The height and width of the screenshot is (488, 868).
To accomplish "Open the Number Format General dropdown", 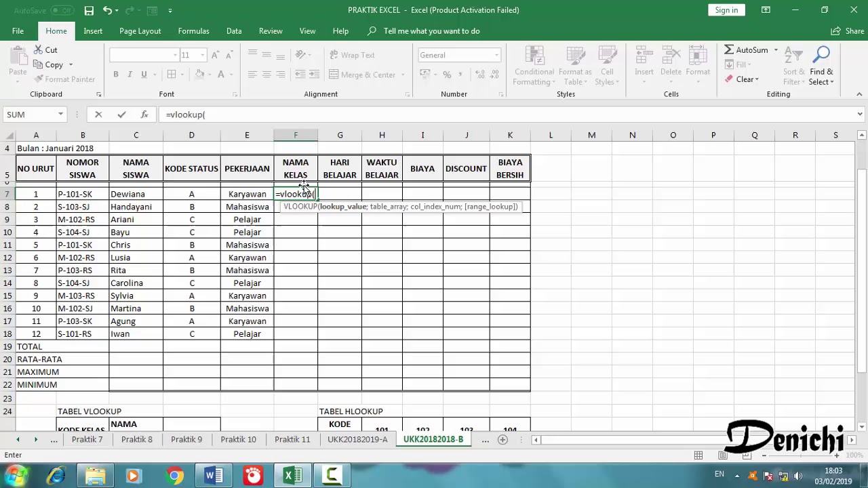I will point(496,56).
